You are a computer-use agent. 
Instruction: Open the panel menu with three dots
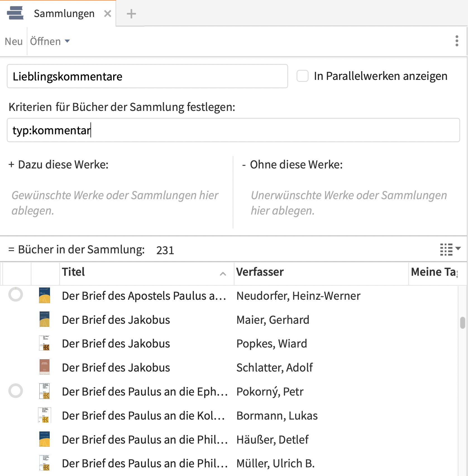click(x=457, y=41)
